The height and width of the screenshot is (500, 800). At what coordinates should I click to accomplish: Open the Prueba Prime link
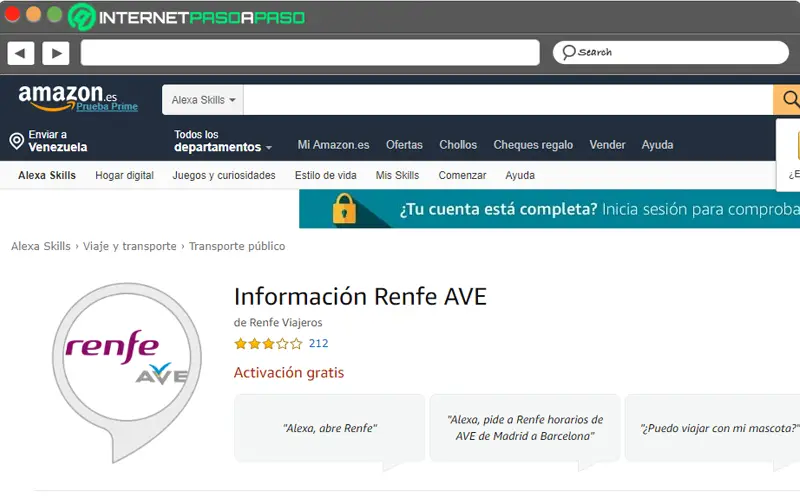point(107,107)
